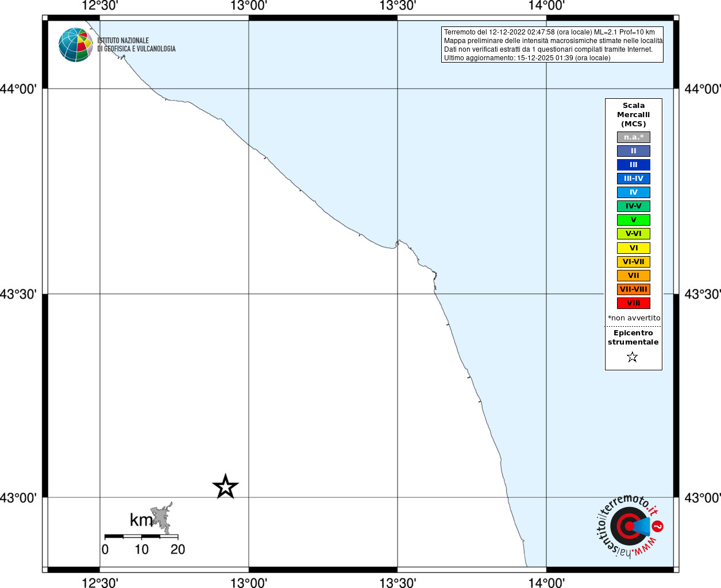The image size is (721, 588).
Task: Select the yellow VI legend swatch
Action: pyautogui.click(x=634, y=248)
